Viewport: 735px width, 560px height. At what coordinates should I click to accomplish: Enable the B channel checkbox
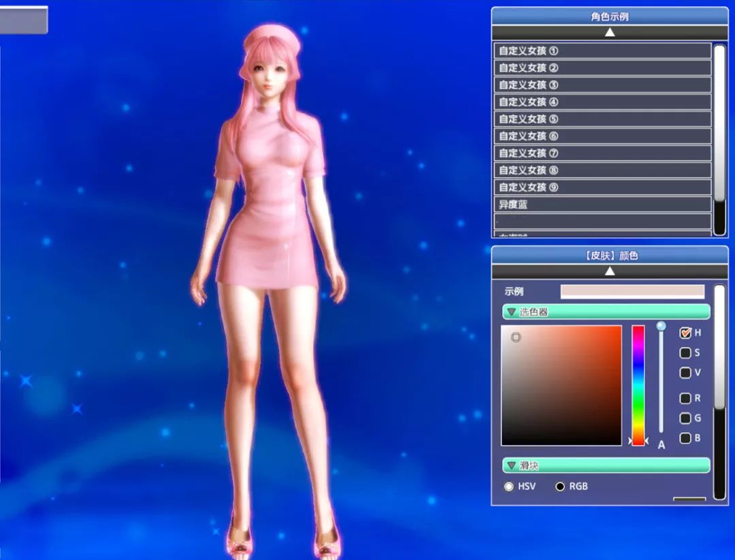685,438
